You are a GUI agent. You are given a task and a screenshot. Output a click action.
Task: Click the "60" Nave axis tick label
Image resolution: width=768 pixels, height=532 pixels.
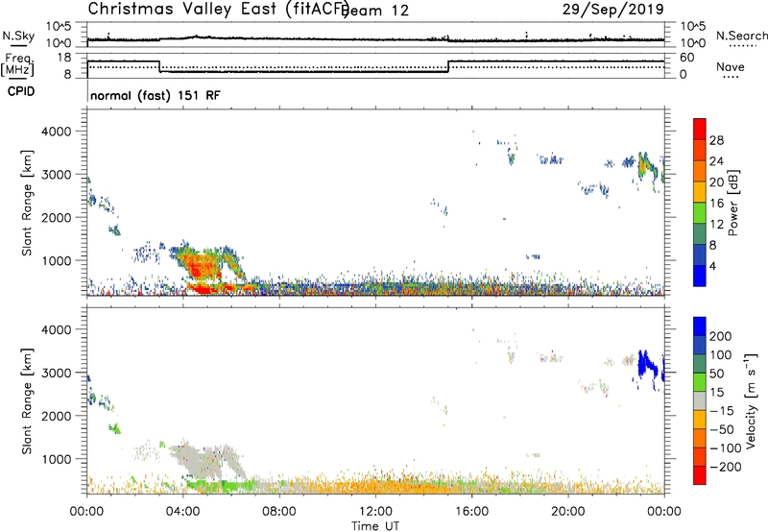(x=687, y=58)
